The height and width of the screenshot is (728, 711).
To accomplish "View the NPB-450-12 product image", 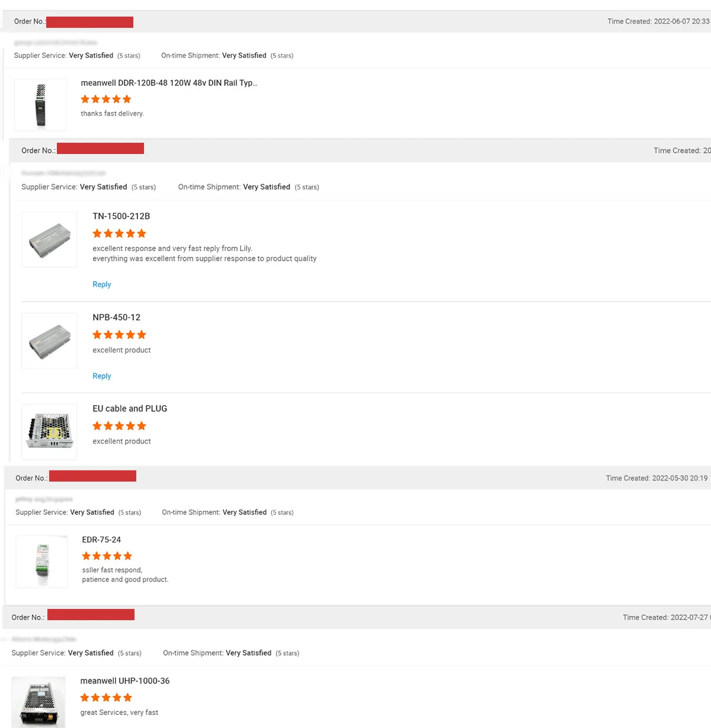I will click(49, 341).
